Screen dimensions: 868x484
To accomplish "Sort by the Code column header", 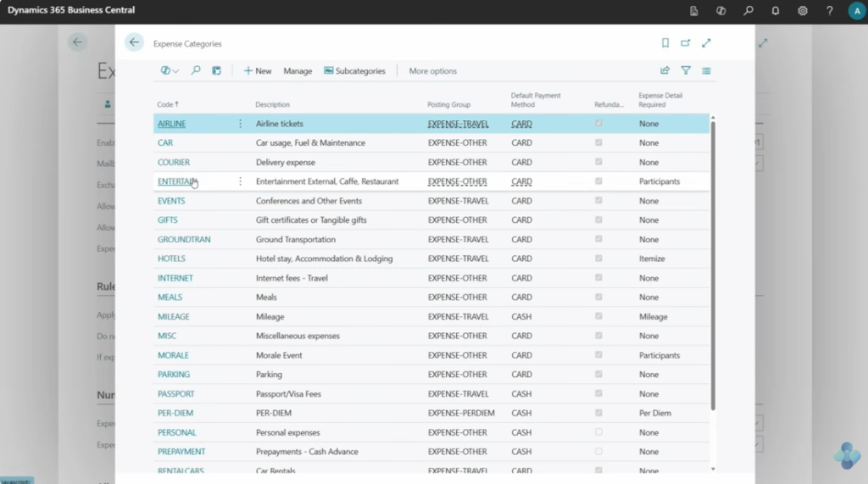I will tap(168, 104).
